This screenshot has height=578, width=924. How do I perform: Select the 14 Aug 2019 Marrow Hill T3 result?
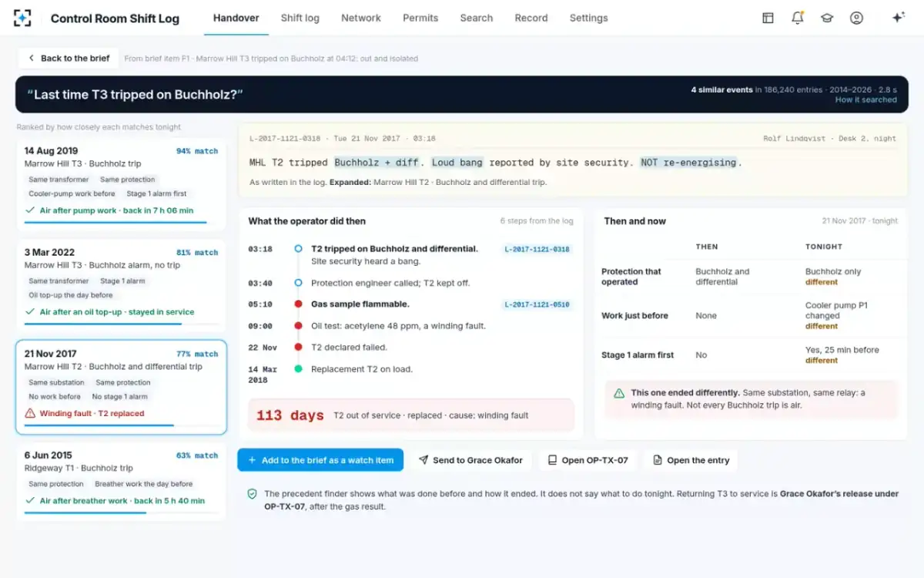pos(121,184)
